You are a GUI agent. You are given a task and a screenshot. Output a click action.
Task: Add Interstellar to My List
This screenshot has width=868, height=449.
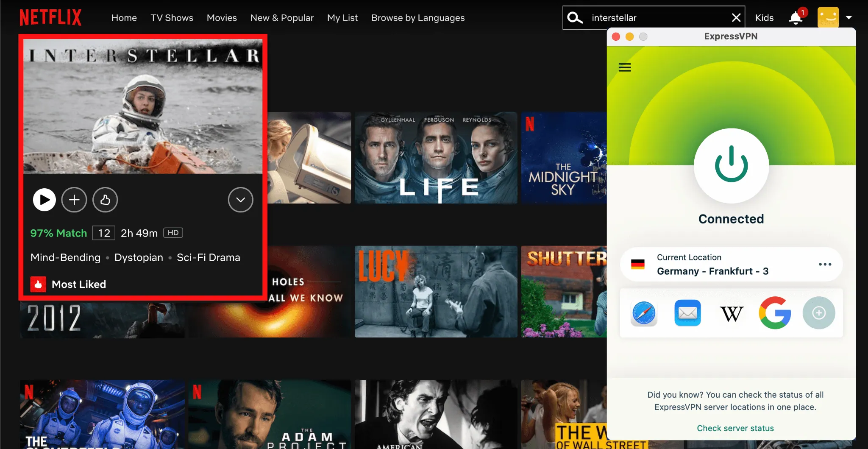74,200
